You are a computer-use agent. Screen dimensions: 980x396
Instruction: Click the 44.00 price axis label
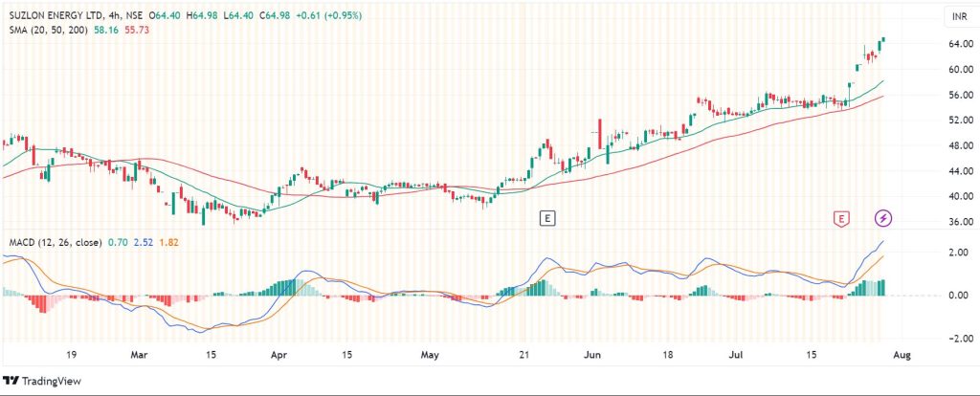click(x=959, y=171)
